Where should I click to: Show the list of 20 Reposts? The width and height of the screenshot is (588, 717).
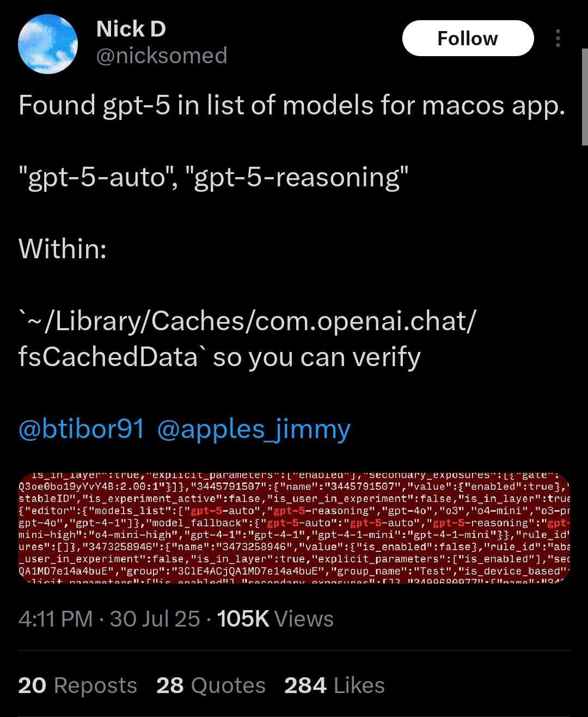pos(77,685)
